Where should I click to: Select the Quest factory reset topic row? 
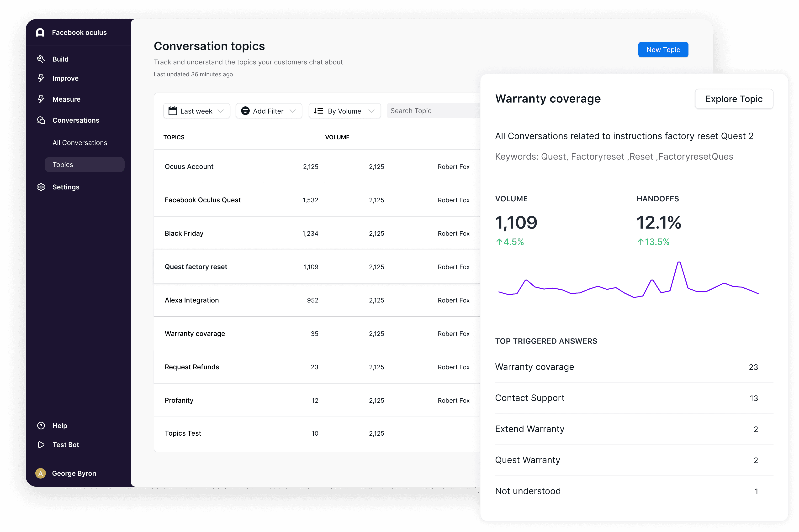pyautogui.click(x=317, y=267)
